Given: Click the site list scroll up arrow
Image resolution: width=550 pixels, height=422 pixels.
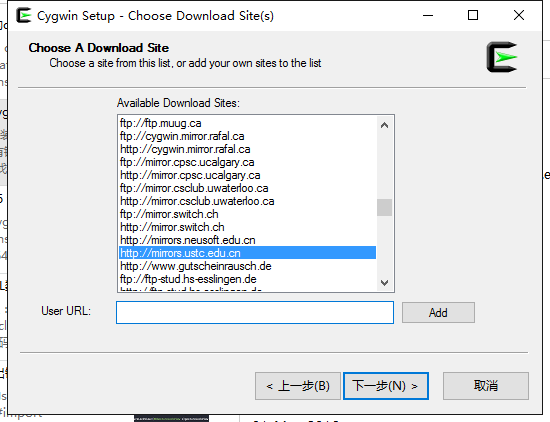Looking at the screenshot, I should 384,125.
